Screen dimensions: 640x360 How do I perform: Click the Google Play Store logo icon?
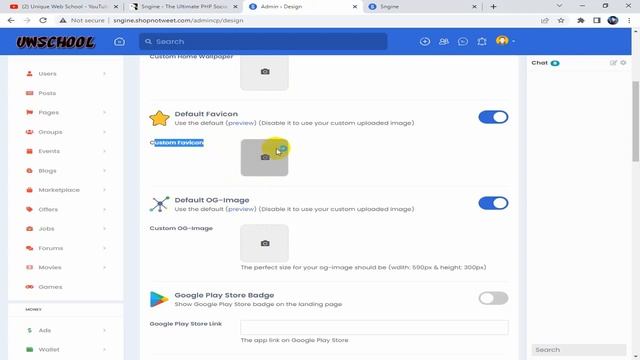coord(159,299)
